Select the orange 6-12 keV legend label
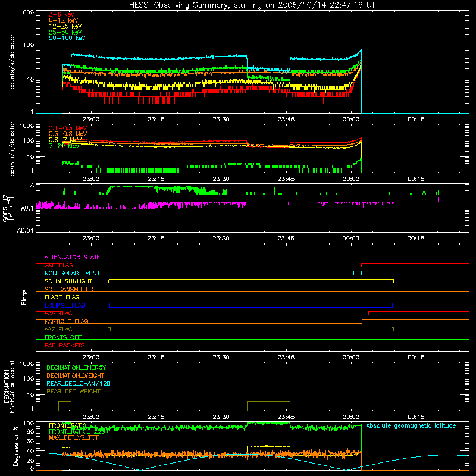Image resolution: width=476 pixels, height=476 pixels. (x=64, y=20)
